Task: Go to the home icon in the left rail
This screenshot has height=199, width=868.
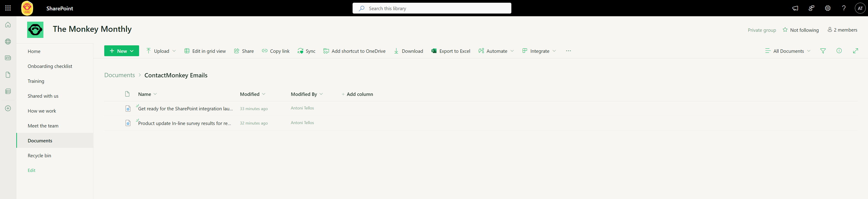Action: coord(8,25)
